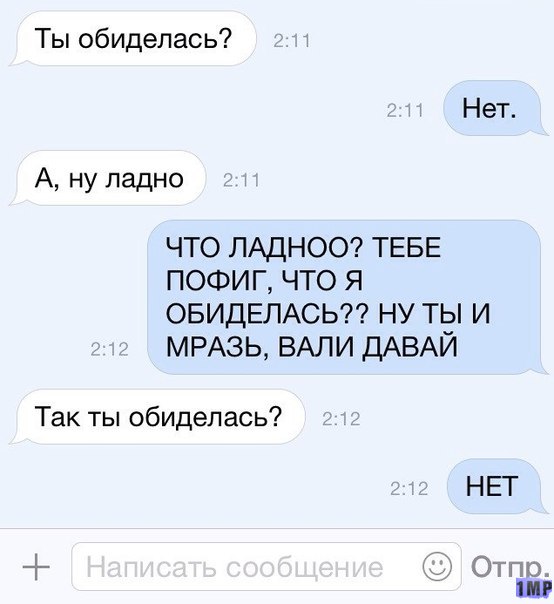Click the Отпр. send button

510,567
